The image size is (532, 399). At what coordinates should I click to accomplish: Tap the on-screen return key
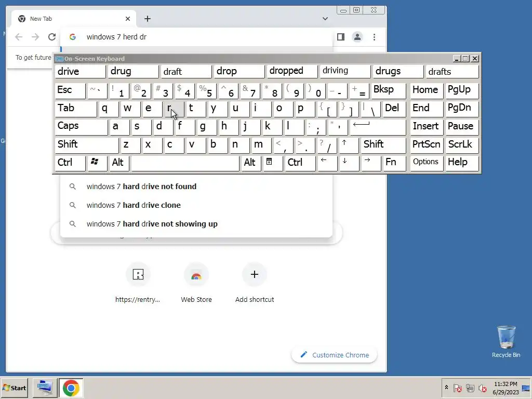tap(378, 127)
